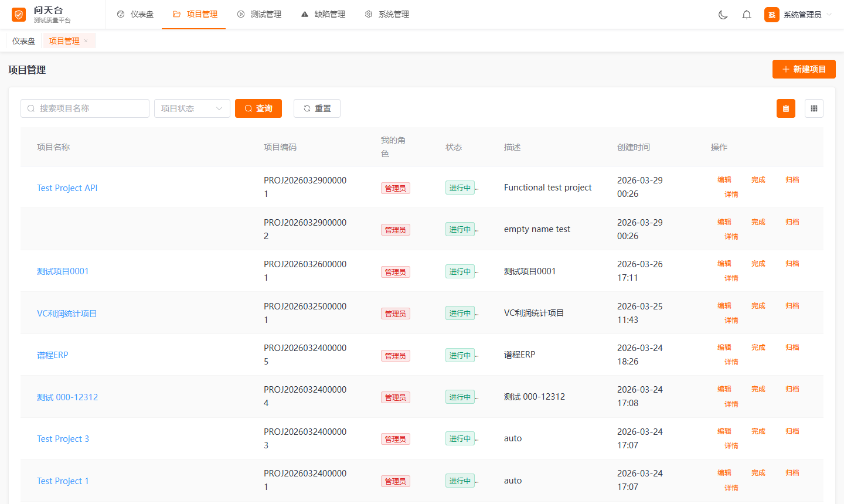Open the 谙程ERP project link
This screenshot has height=504, width=844.
pyautogui.click(x=53, y=355)
